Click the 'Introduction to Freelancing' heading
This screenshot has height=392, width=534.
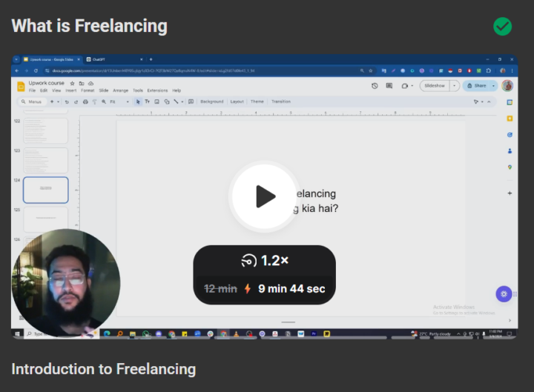click(x=104, y=369)
